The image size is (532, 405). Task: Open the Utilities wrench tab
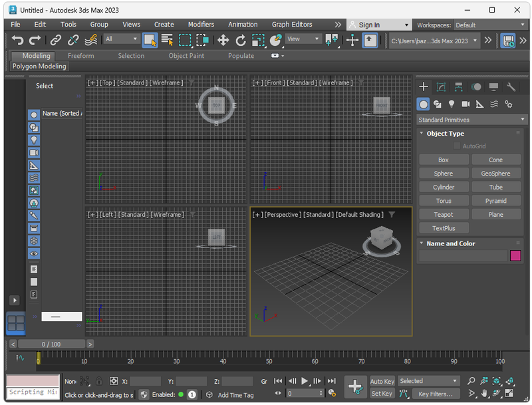(x=511, y=87)
